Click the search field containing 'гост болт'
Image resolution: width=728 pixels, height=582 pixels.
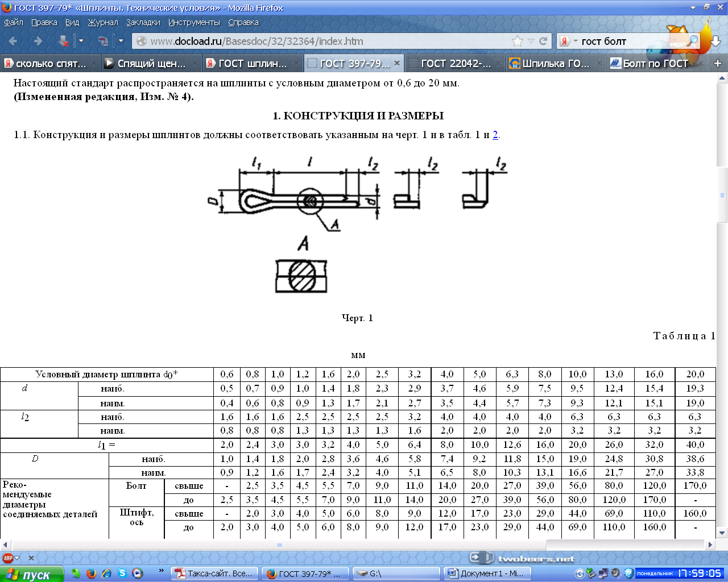point(631,41)
